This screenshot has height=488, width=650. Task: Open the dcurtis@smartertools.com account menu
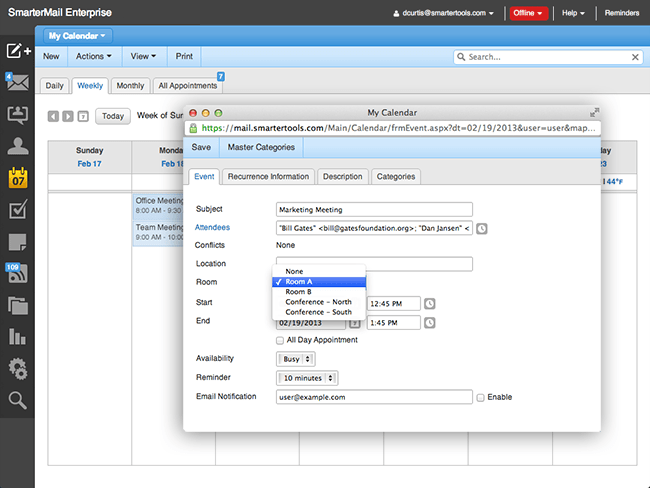pos(444,13)
